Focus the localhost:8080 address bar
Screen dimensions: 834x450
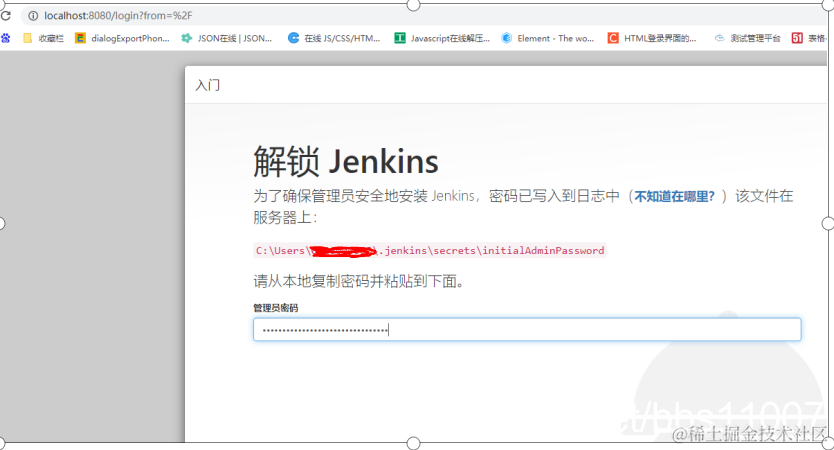tap(426, 16)
